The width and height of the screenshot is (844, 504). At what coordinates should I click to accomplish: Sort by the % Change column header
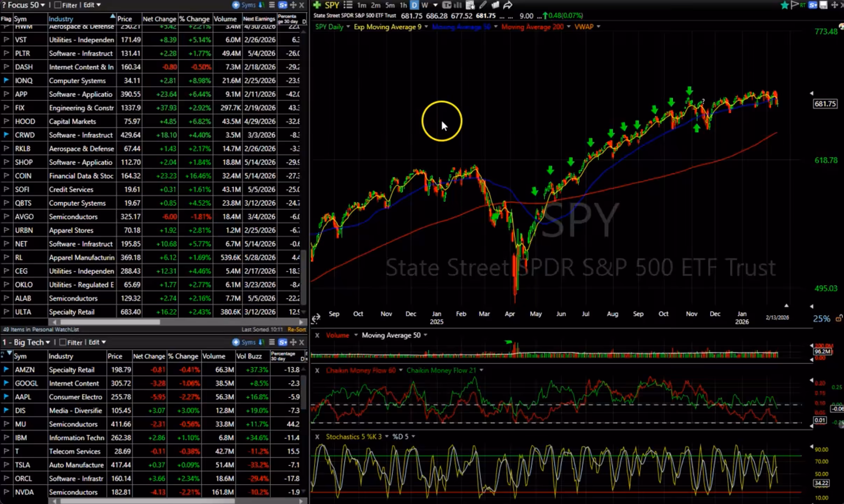(x=195, y=19)
